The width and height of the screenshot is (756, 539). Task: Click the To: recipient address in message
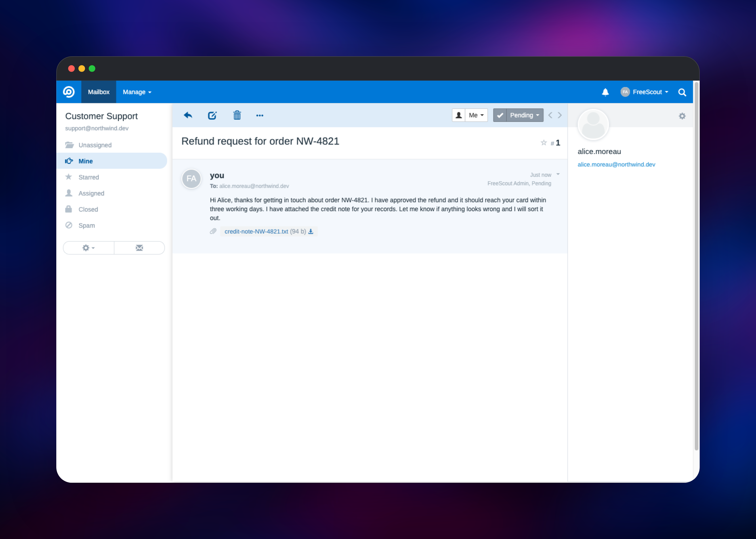(254, 186)
